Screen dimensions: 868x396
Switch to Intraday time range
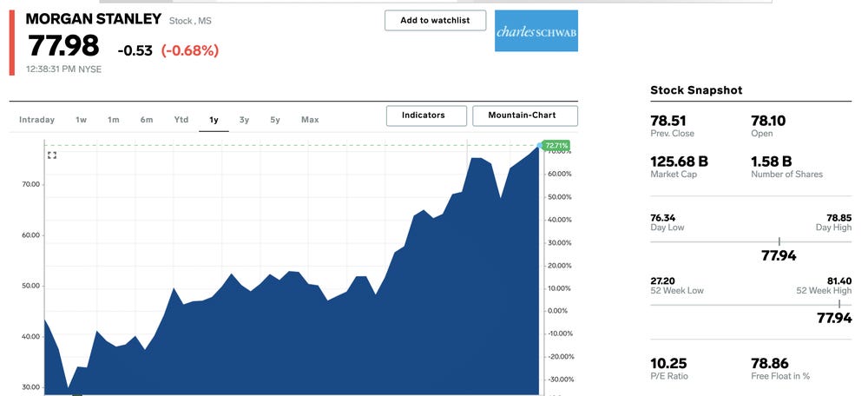36,120
